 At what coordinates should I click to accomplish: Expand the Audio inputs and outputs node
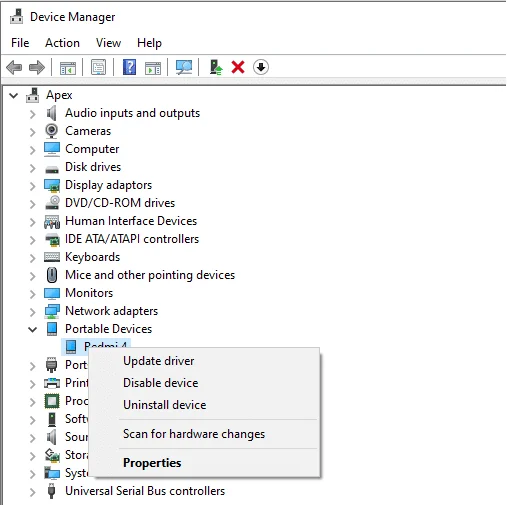pyautogui.click(x=32, y=114)
